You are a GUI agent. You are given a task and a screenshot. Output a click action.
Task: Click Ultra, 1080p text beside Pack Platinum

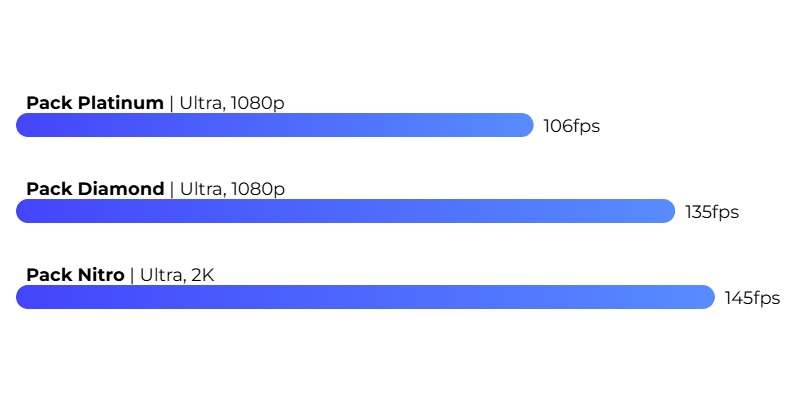pyautogui.click(x=232, y=103)
